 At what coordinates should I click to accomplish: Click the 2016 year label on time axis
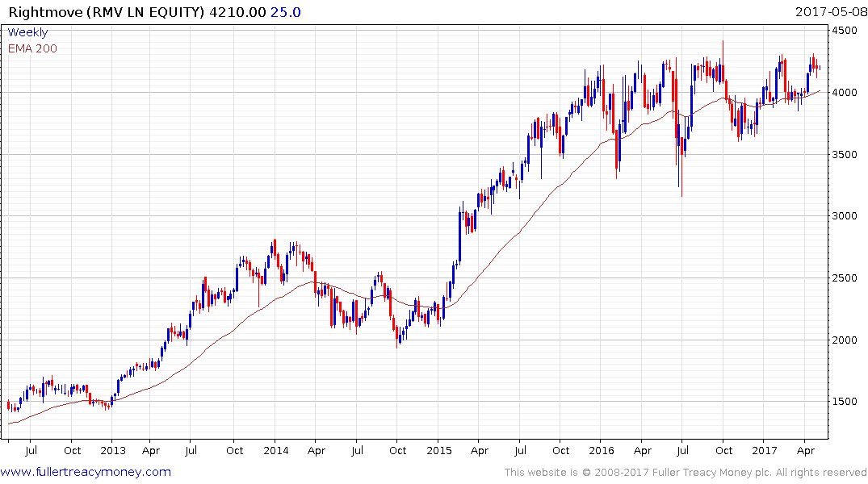[x=602, y=450]
